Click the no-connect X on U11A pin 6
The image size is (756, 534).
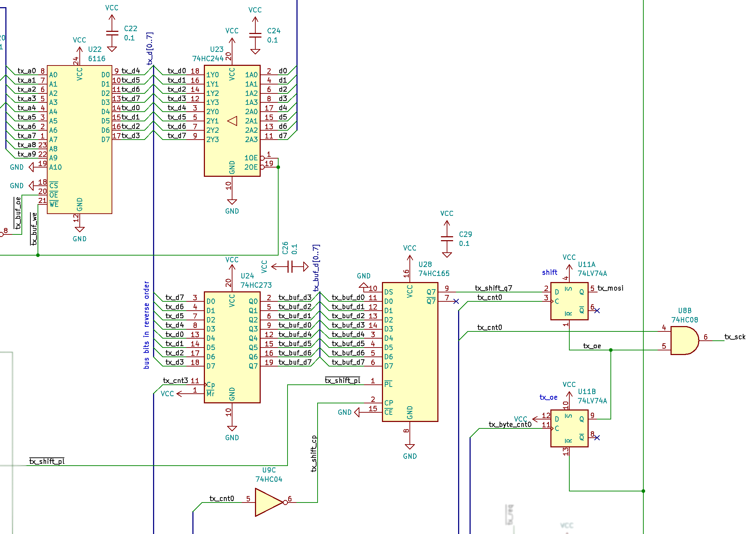(597, 310)
